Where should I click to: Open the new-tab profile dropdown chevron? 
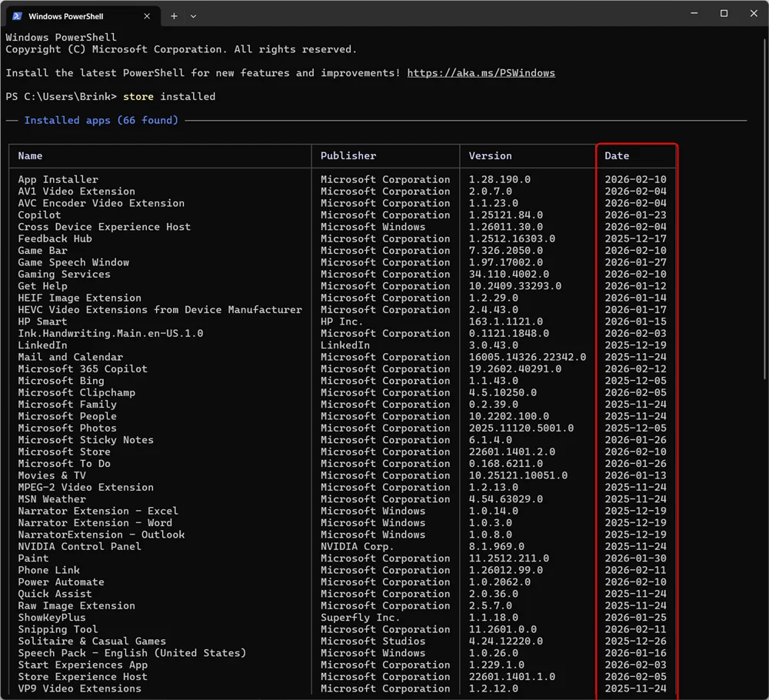[193, 16]
